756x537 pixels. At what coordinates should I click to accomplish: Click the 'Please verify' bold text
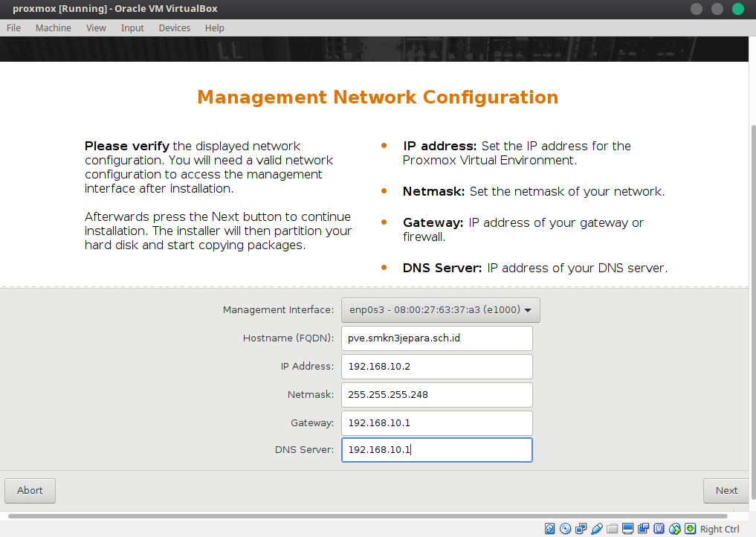[127, 147]
